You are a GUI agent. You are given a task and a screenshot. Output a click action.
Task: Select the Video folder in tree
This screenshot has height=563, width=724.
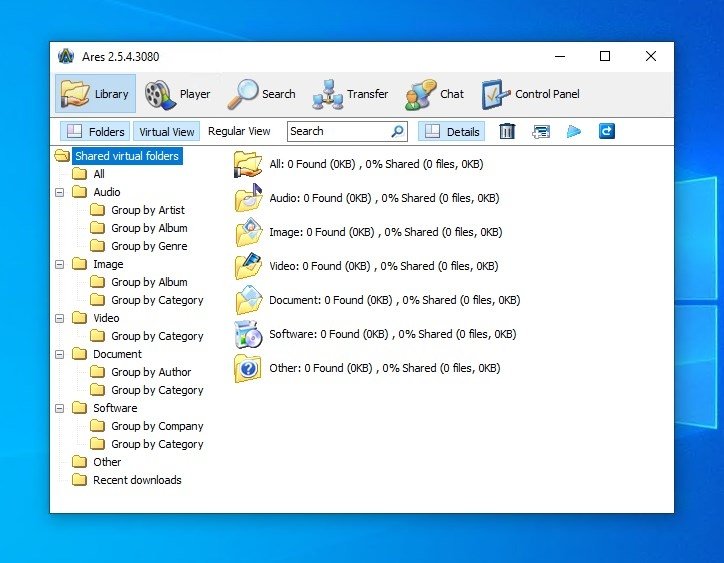coord(106,318)
